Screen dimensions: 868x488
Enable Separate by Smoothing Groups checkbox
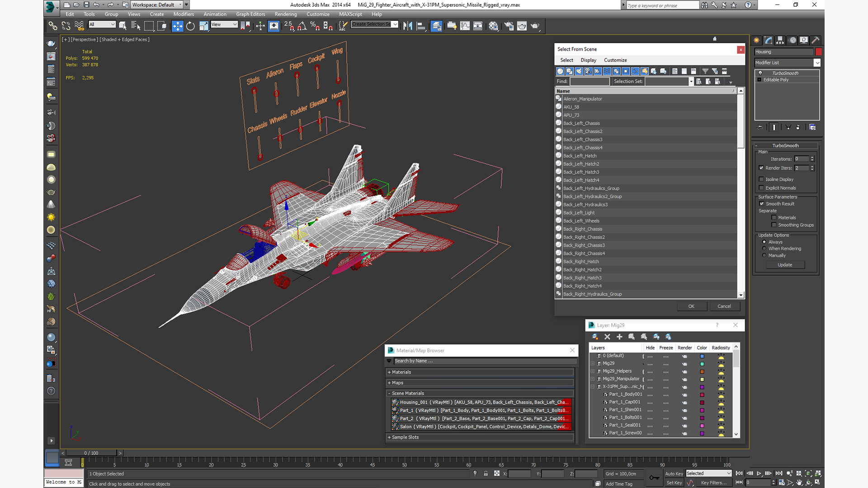774,225
